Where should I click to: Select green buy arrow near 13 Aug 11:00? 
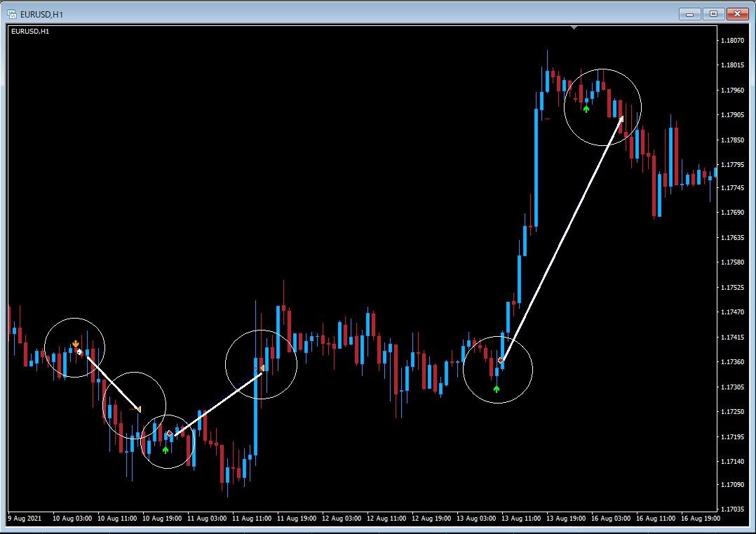coord(497,389)
